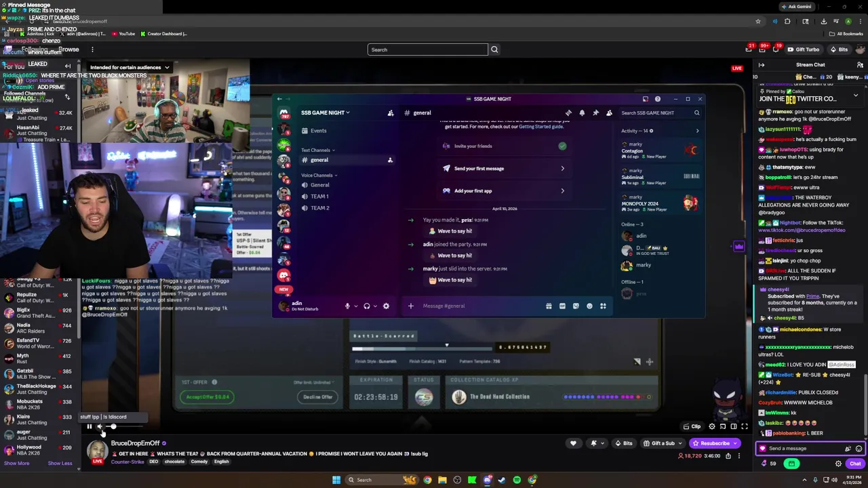The image size is (868, 488).
Task: Pause the Twitch stream playback
Action: (89, 426)
